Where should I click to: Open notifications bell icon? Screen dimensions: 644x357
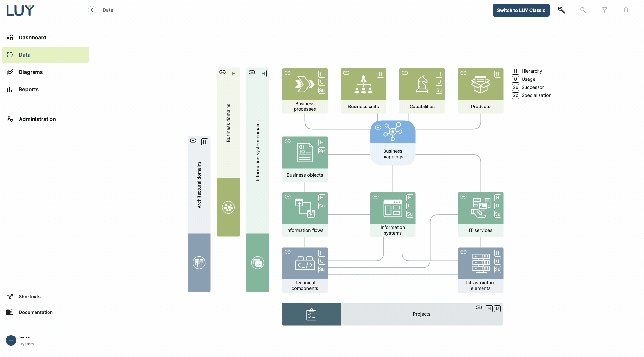(x=626, y=10)
